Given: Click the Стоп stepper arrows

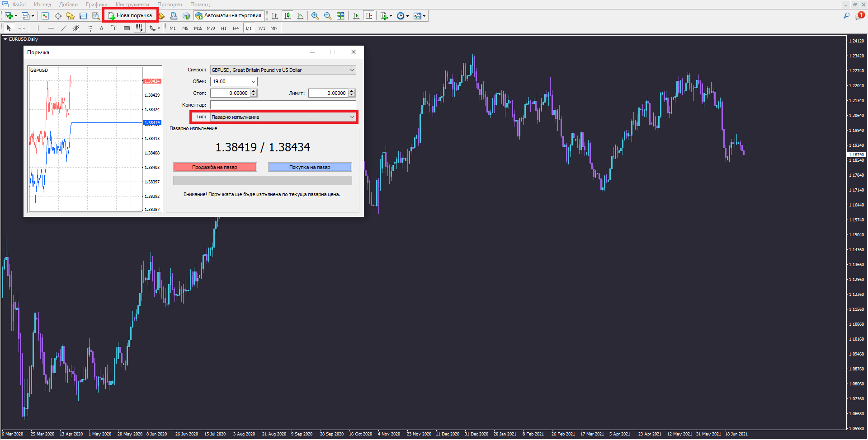Looking at the screenshot, I should (x=254, y=93).
